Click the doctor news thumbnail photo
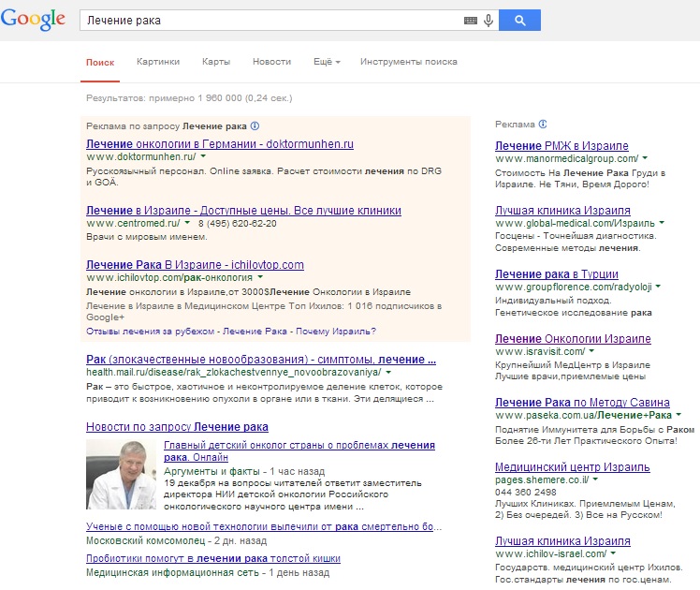700x590 pixels. [122, 474]
